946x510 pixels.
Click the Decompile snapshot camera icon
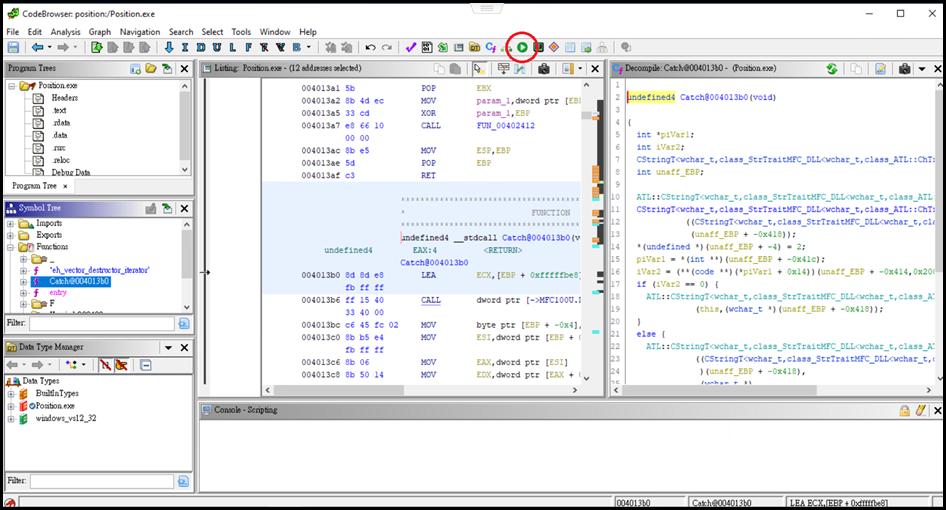coord(904,69)
